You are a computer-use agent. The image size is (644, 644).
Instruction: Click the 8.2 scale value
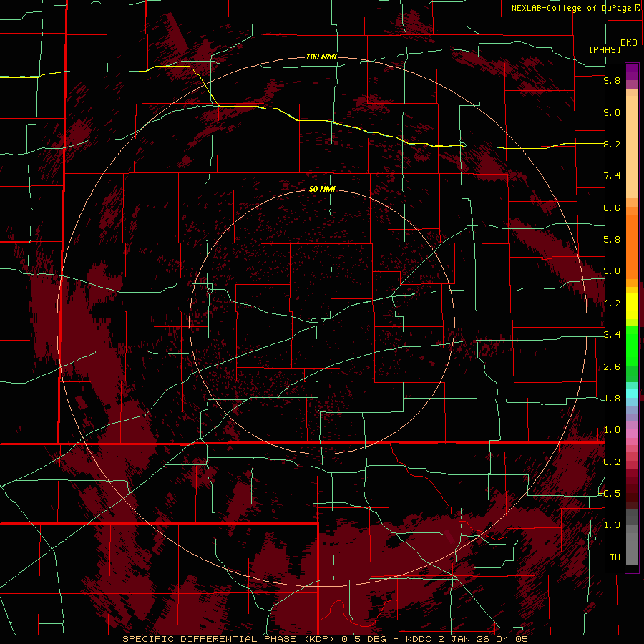tap(612, 144)
